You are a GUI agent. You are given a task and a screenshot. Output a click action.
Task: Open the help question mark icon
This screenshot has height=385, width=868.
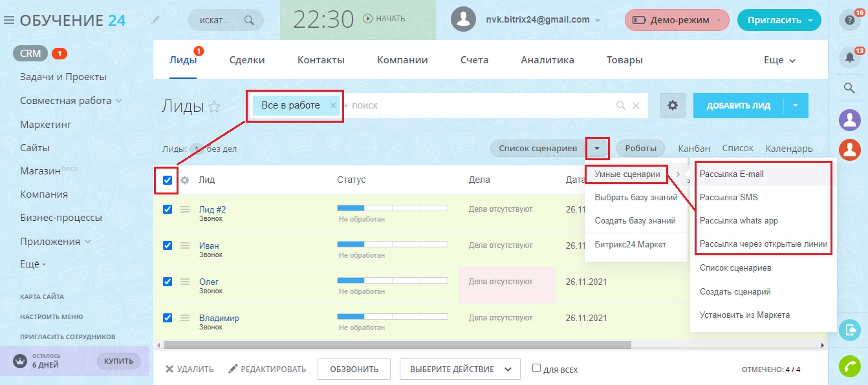click(850, 20)
